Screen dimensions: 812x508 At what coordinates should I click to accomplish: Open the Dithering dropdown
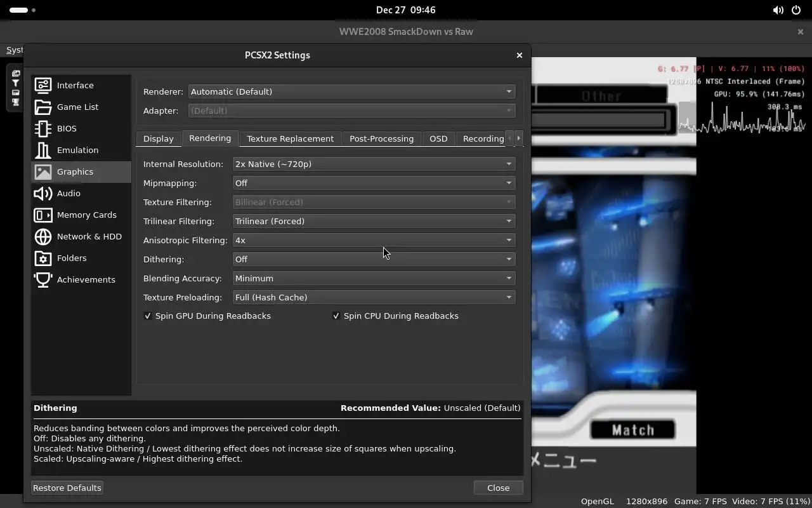[374, 259]
